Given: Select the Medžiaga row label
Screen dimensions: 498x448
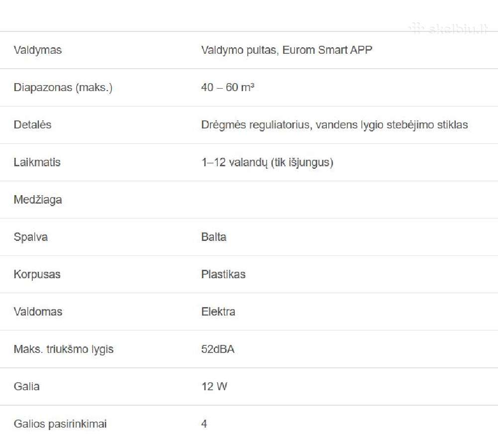Looking at the screenshot, I should point(37,200).
